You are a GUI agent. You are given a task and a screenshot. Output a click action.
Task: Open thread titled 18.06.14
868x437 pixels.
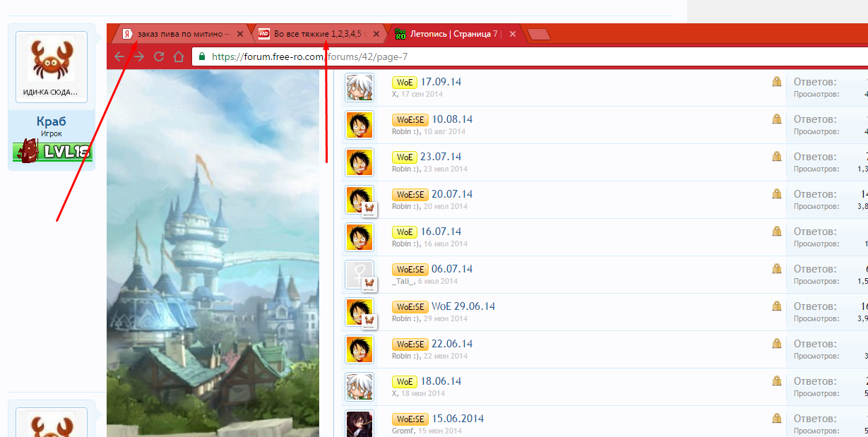coord(441,381)
